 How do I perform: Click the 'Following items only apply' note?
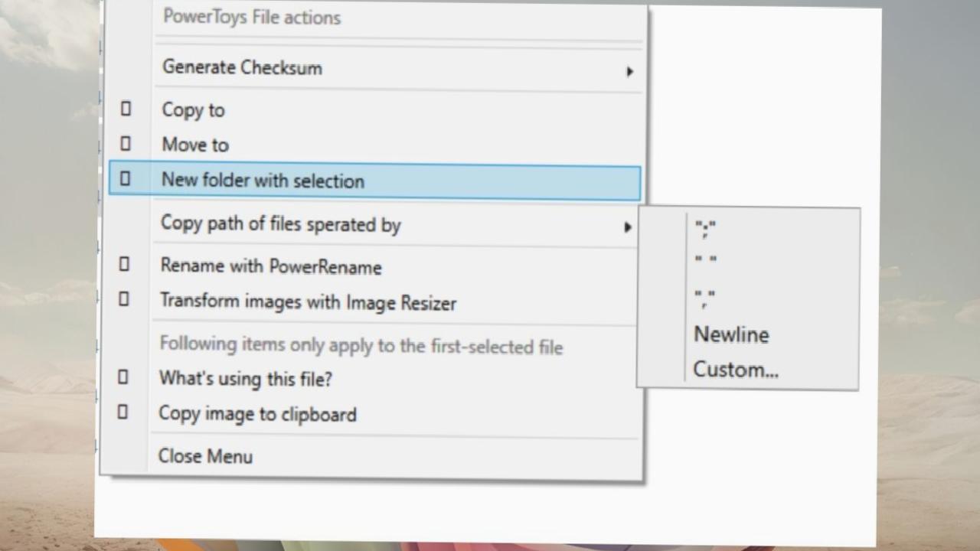361,345
